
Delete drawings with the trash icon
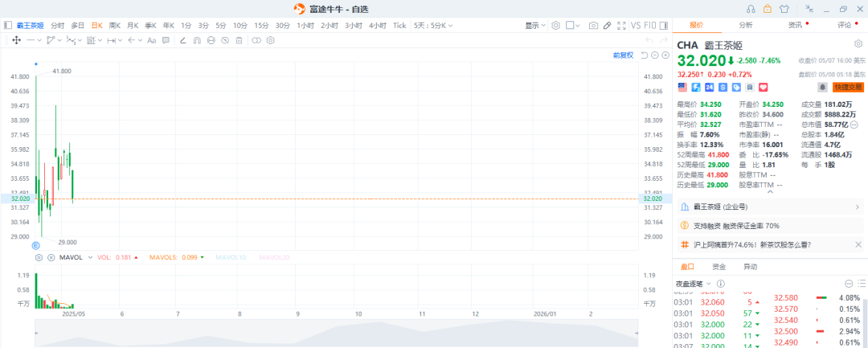[240, 40]
